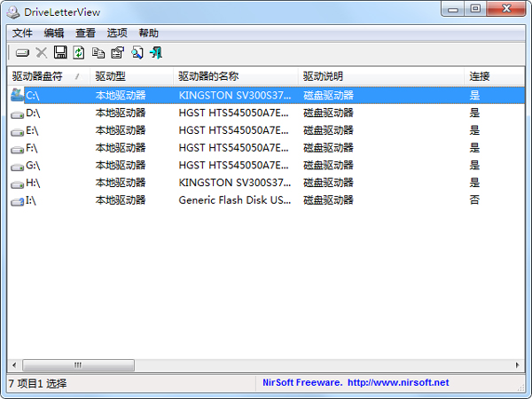The image size is (532, 399).
Task: Click KINGSTON SV300S37... in the C:\ row
Action: (x=235, y=96)
